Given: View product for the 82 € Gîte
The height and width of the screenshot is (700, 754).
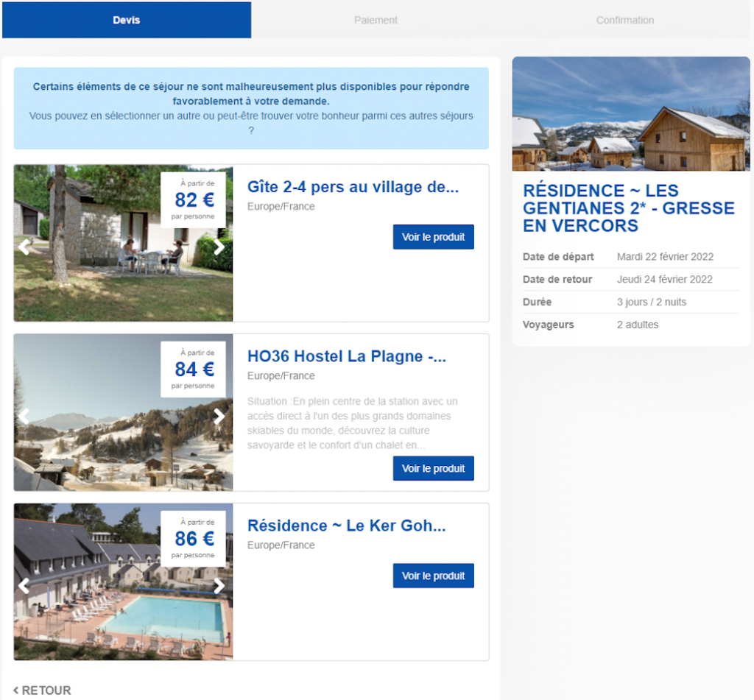Looking at the screenshot, I should (433, 237).
